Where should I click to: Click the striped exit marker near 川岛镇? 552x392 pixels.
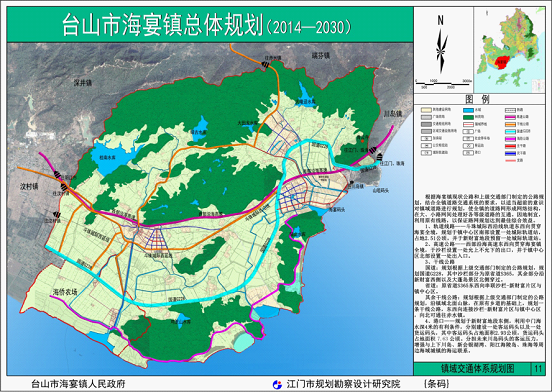(374, 150)
